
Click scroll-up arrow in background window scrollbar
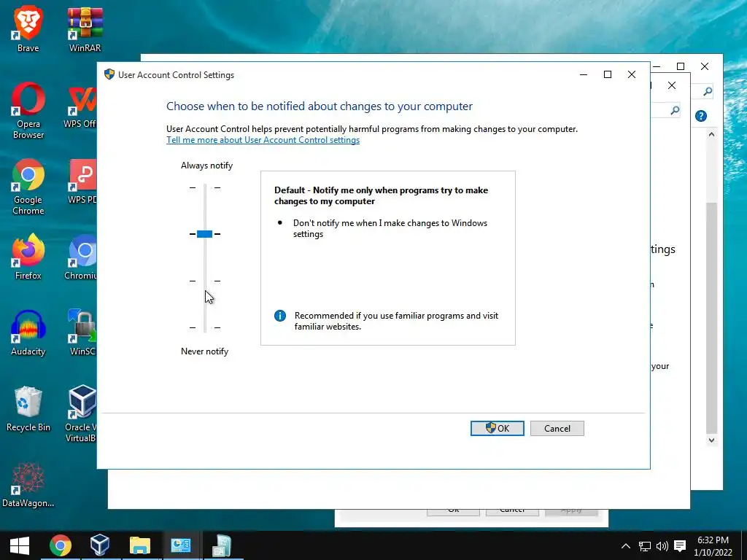[x=711, y=135]
